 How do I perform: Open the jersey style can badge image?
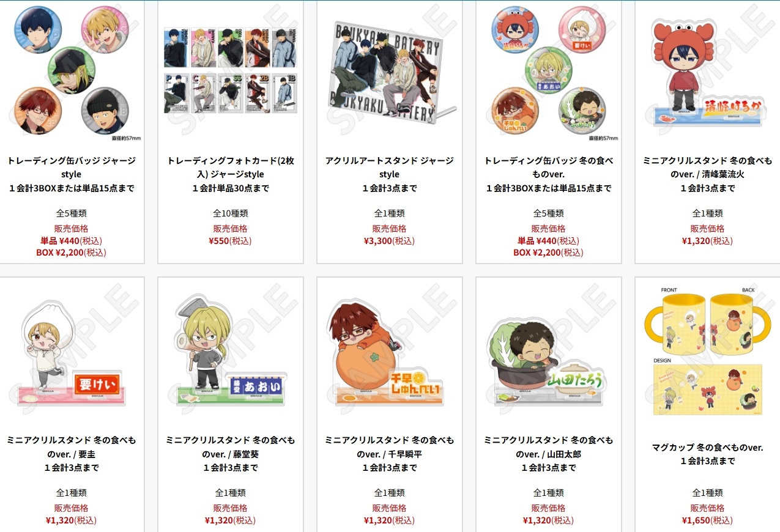click(72, 72)
